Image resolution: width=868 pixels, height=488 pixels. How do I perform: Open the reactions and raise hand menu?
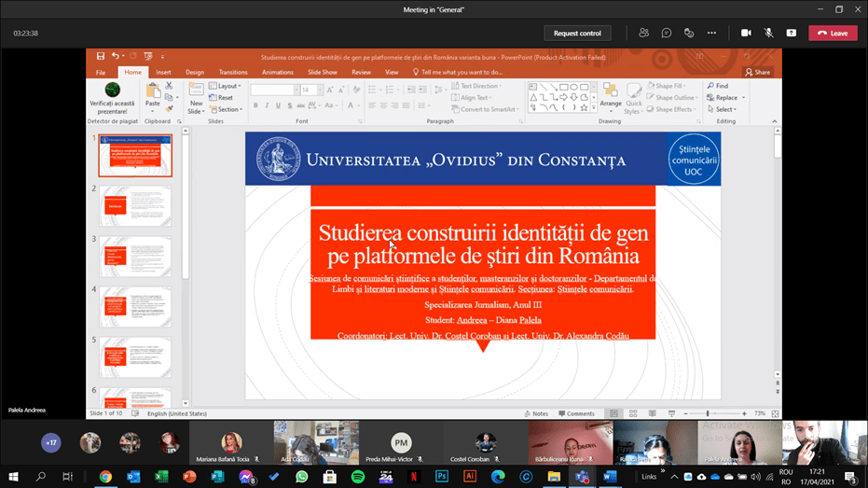(689, 33)
